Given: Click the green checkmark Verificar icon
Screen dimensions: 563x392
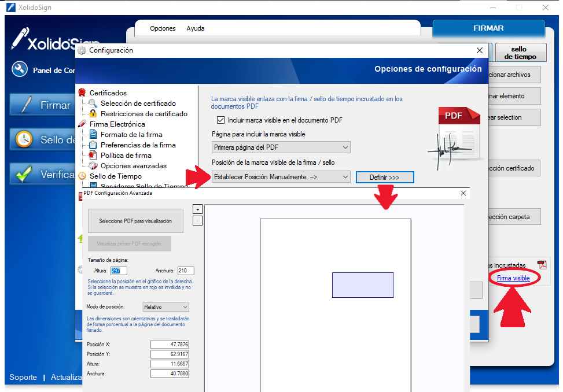Looking at the screenshot, I should [x=24, y=174].
